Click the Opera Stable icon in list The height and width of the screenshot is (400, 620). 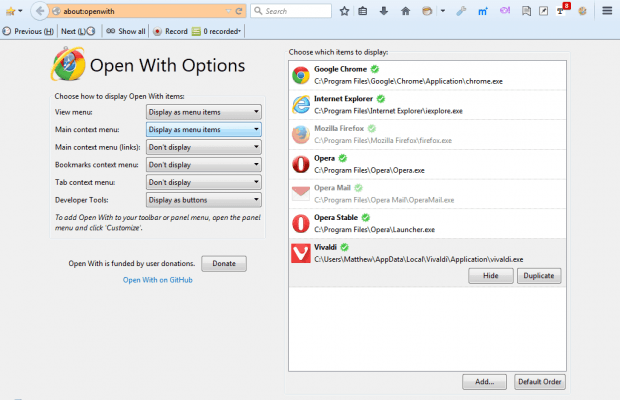[301, 223]
